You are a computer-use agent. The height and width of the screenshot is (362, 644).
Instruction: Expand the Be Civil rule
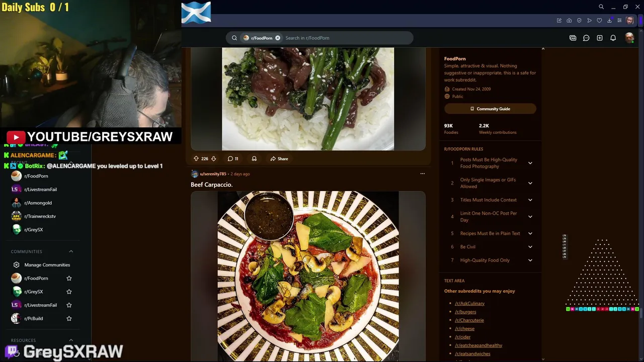click(x=530, y=247)
